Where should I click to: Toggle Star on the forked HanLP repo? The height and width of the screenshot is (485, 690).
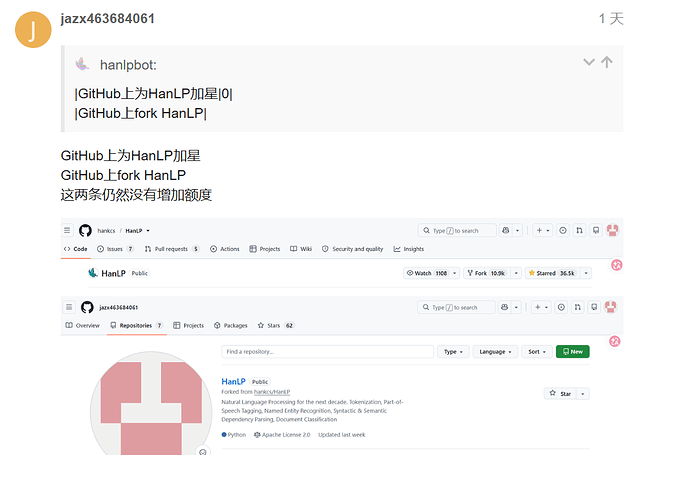pos(561,393)
